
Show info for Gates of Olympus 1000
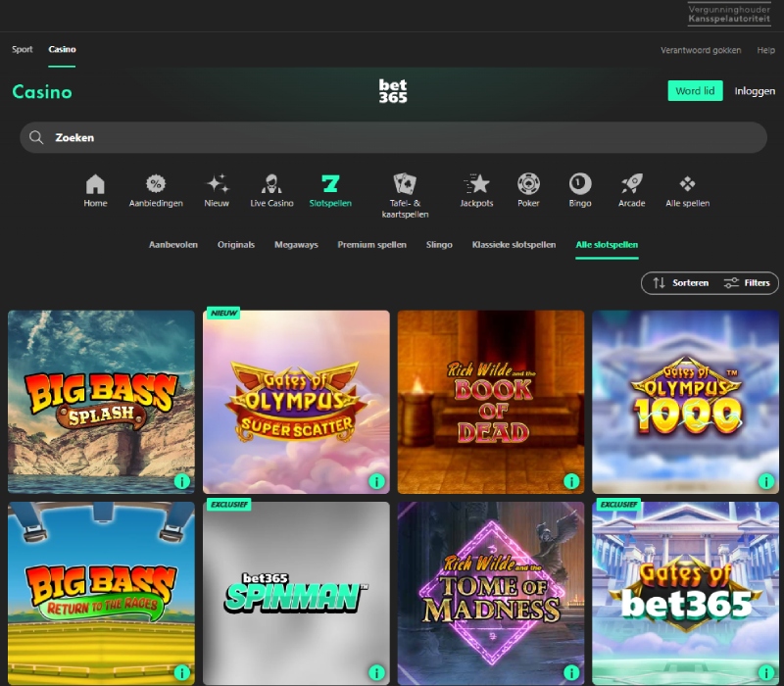tap(766, 481)
